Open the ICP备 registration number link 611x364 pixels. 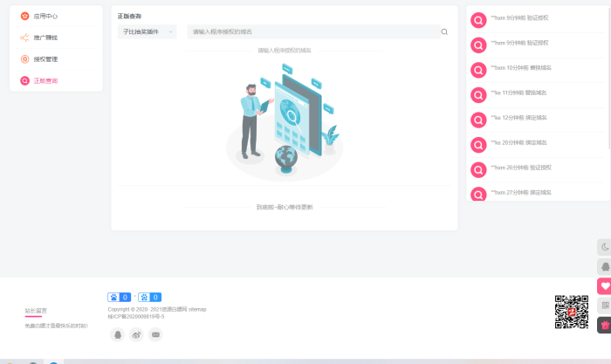[x=136, y=317]
